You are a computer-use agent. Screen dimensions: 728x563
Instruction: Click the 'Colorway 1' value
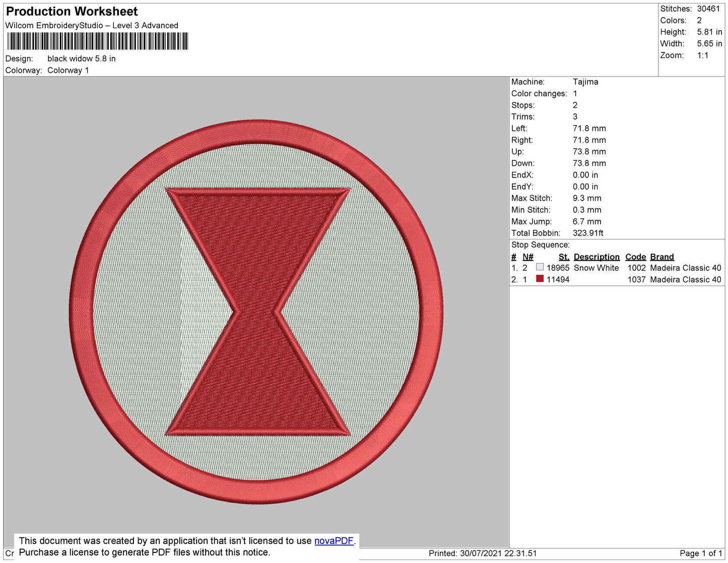(x=68, y=71)
